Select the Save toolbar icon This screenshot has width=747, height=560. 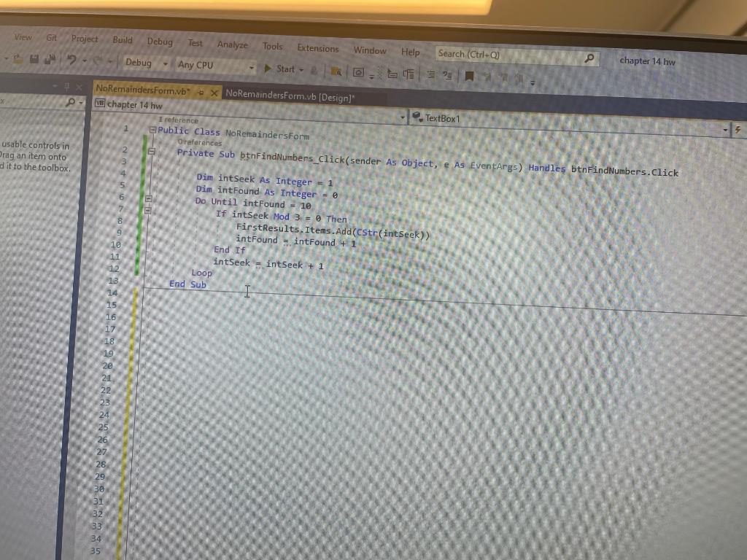click(34, 59)
